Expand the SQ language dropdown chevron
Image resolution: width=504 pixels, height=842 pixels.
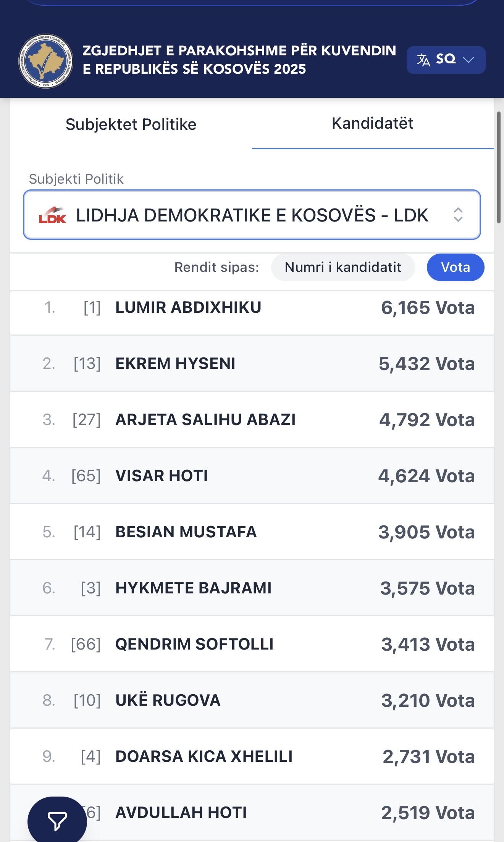click(x=468, y=60)
